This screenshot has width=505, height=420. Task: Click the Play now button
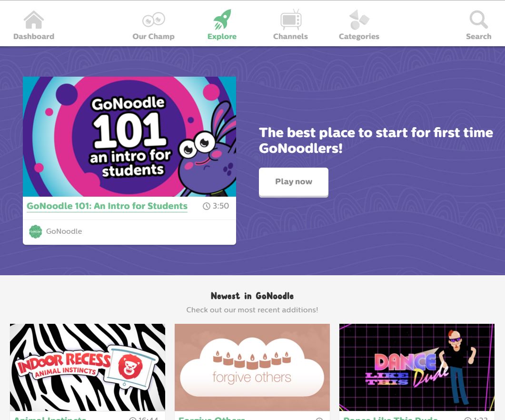(x=294, y=182)
